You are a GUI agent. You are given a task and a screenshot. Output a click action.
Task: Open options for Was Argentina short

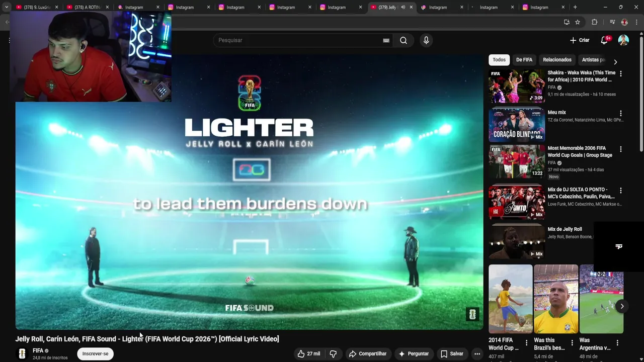pyautogui.click(x=617, y=343)
